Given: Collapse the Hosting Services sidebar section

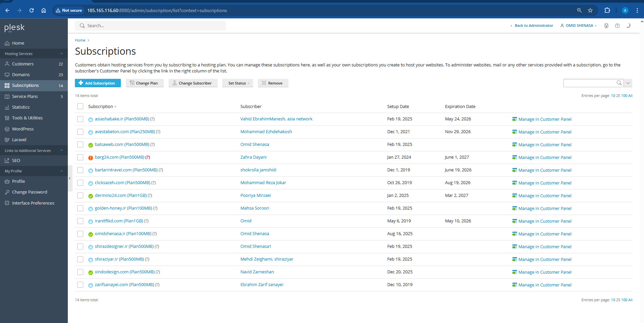Looking at the screenshot, I should pos(61,54).
